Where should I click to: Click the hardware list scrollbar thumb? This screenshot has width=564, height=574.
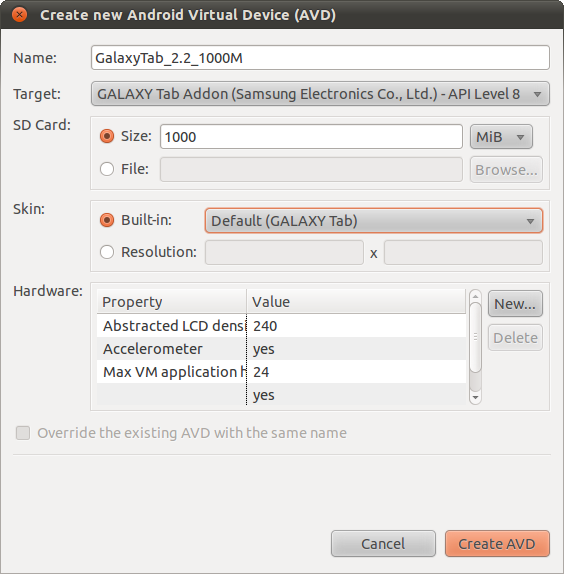(475, 338)
